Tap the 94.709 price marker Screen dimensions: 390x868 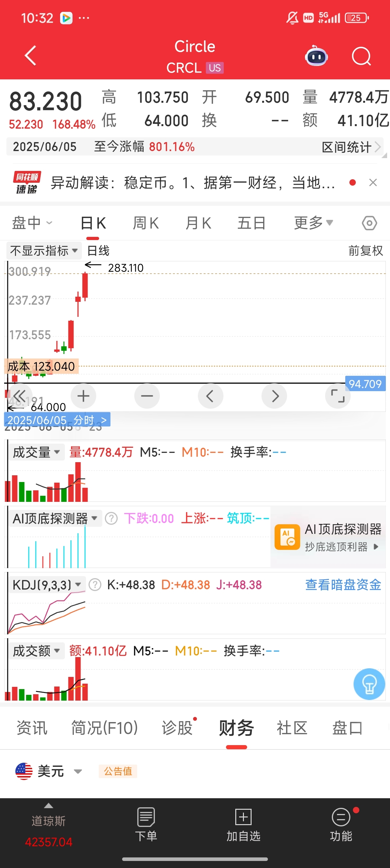(x=365, y=384)
